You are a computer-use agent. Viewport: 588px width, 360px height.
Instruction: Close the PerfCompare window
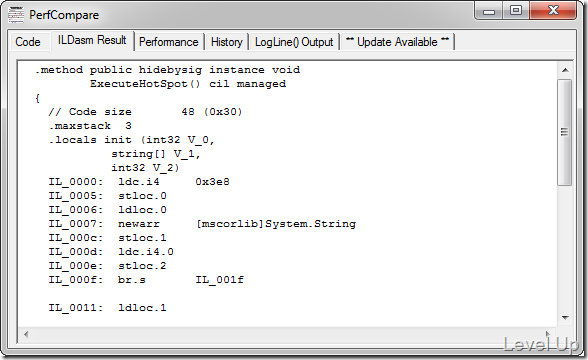coord(553,11)
